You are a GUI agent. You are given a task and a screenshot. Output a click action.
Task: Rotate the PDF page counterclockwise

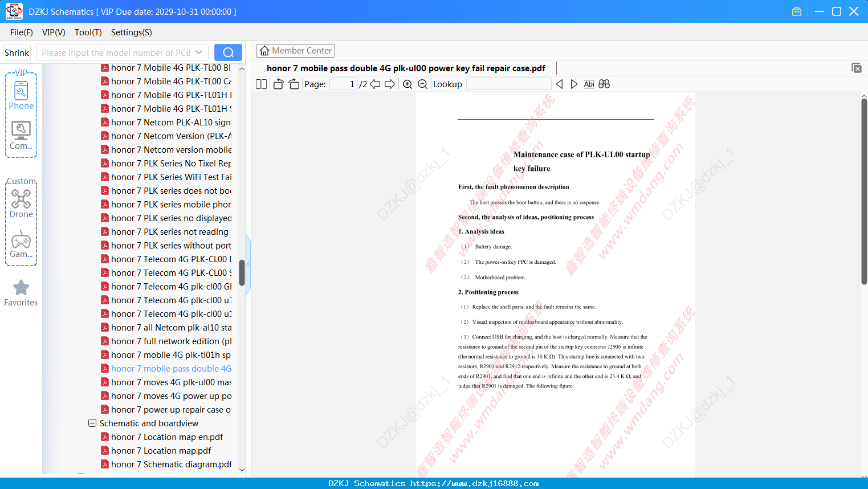click(278, 84)
